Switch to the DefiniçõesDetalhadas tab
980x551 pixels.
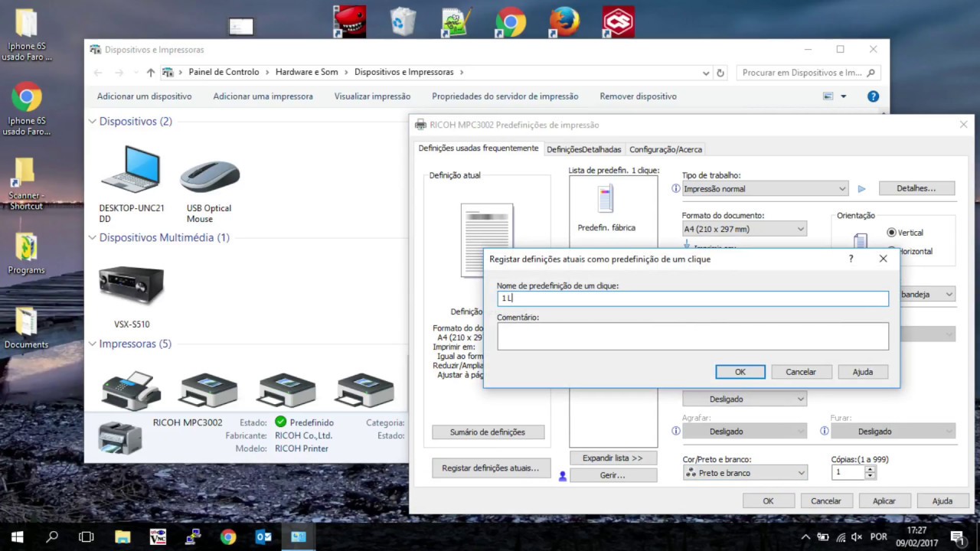[584, 149]
